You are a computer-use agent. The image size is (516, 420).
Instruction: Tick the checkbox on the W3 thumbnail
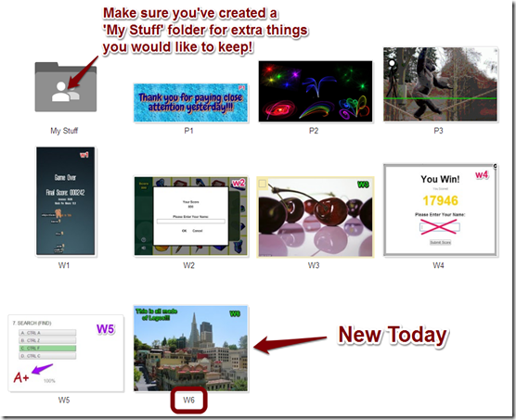(x=263, y=184)
